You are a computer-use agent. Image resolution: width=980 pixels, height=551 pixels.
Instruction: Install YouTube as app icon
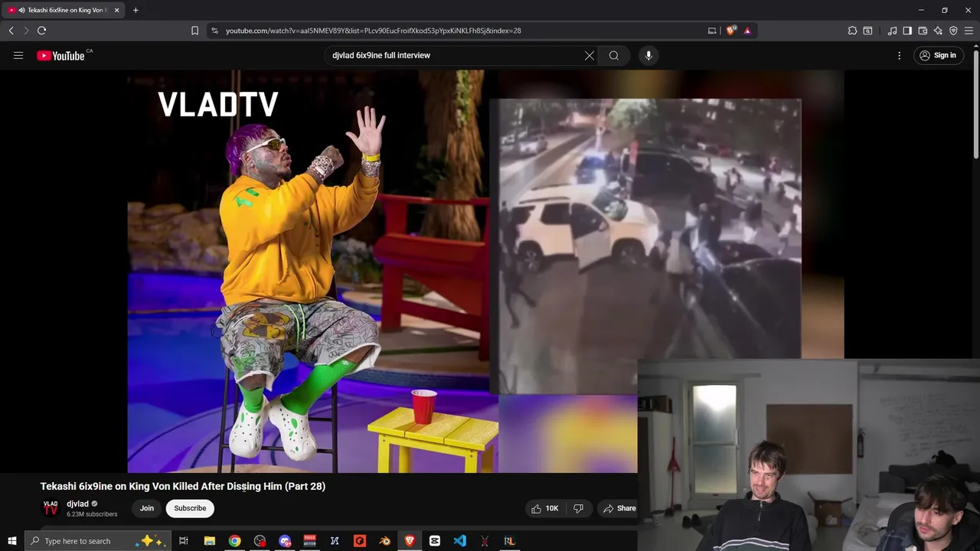(712, 31)
